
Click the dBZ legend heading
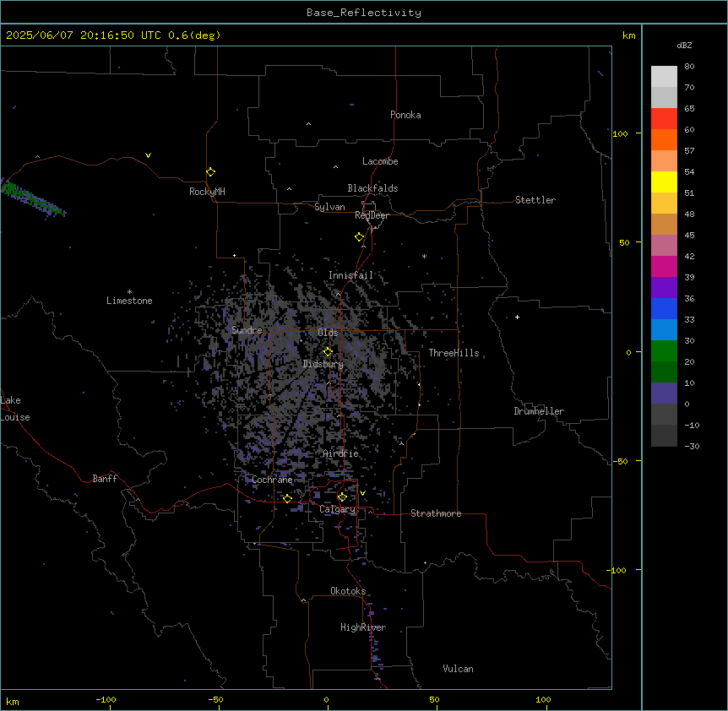684,45
